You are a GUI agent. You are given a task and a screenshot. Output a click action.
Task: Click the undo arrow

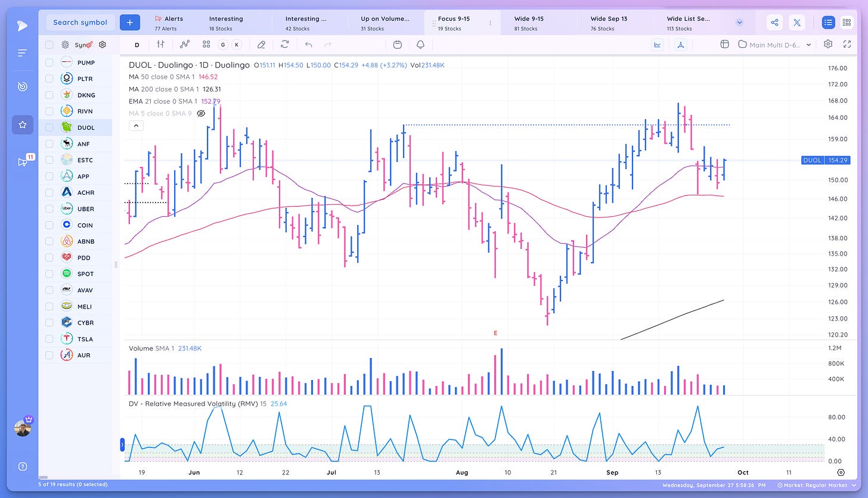click(x=308, y=44)
